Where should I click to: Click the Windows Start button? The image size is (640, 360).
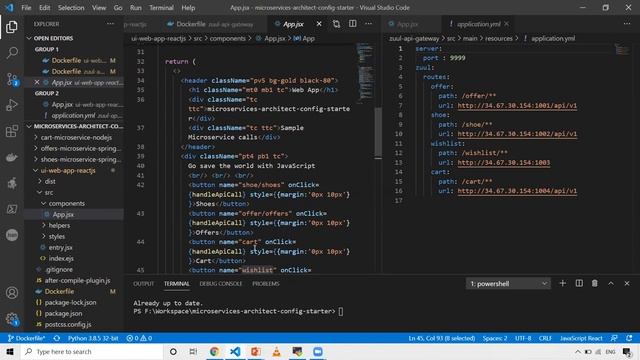(10, 351)
